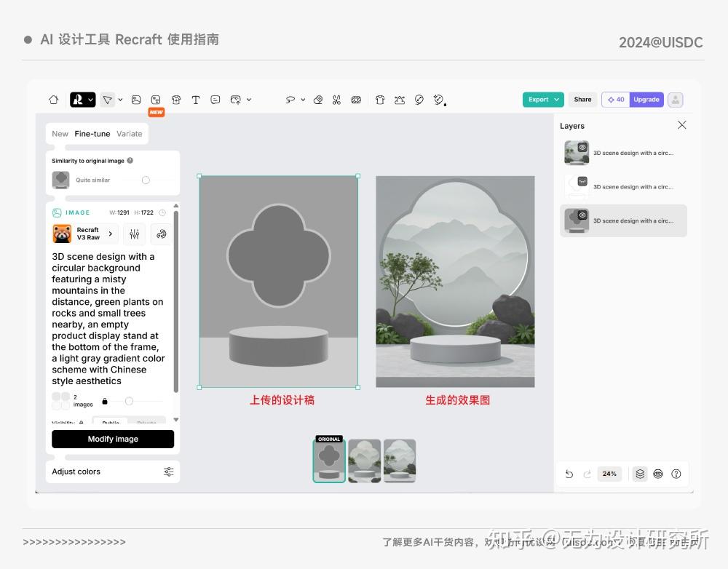The width and height of the screenshot is (728, 569).
Task: Select the Scissors cut tool
Action: coord(336,99)
